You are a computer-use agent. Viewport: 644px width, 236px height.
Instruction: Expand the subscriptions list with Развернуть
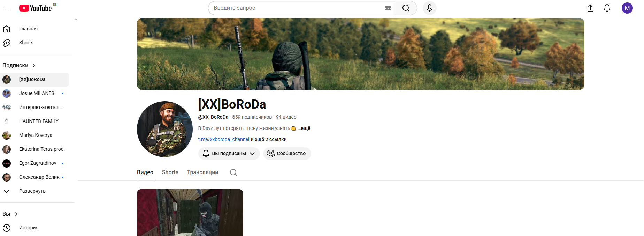point(32,191)
